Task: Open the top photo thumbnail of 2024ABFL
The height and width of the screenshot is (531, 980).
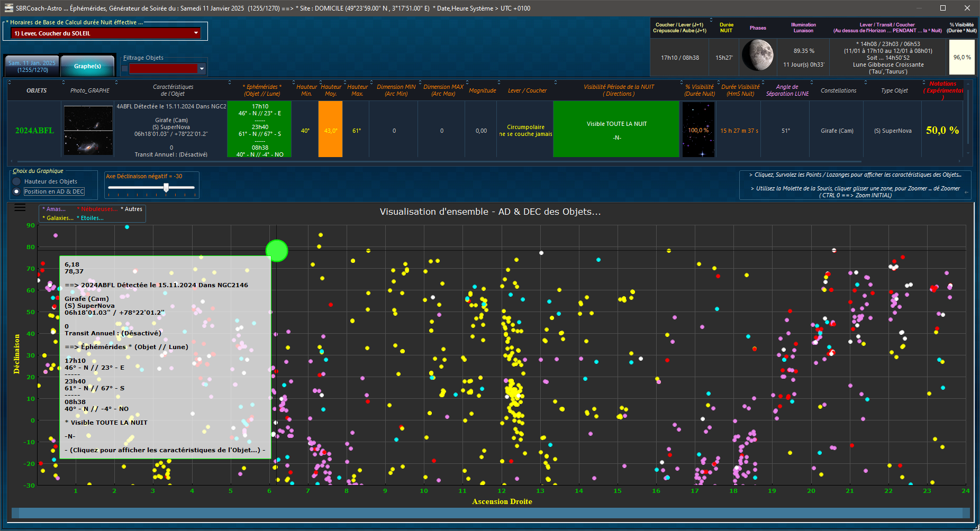Action: (88, 118)
